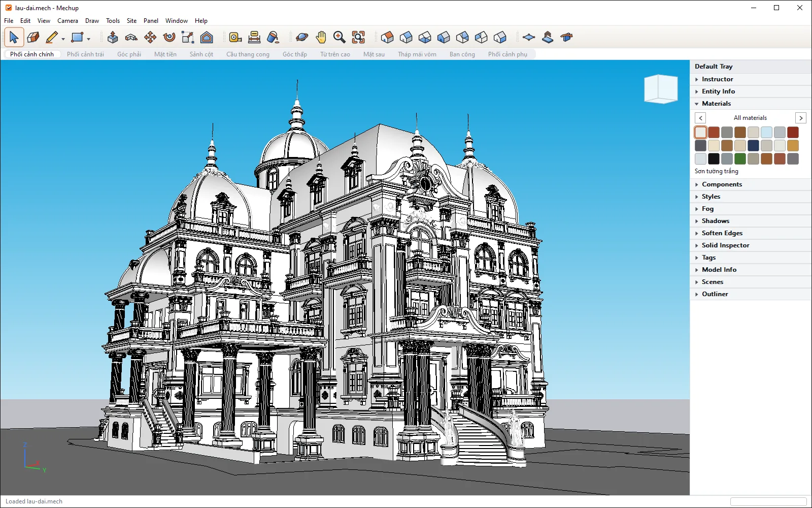Screen dimensions: 812x508
Task: Pick the Dimension tool
Action: (x=254, y=37)
